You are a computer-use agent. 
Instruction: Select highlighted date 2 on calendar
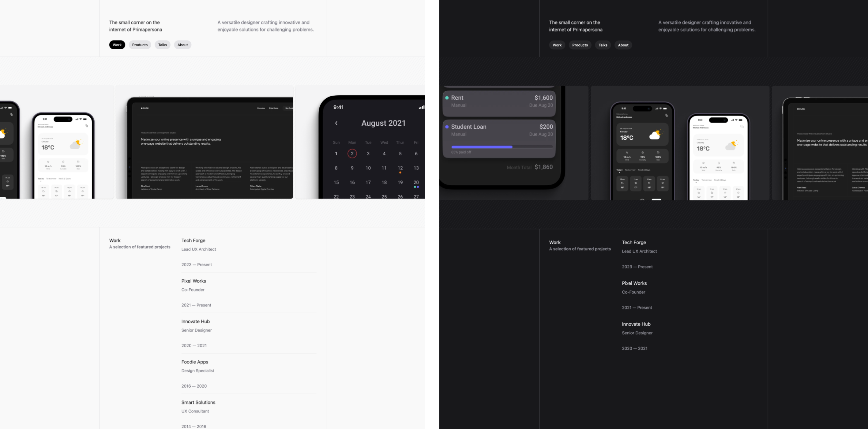[352, 153]
